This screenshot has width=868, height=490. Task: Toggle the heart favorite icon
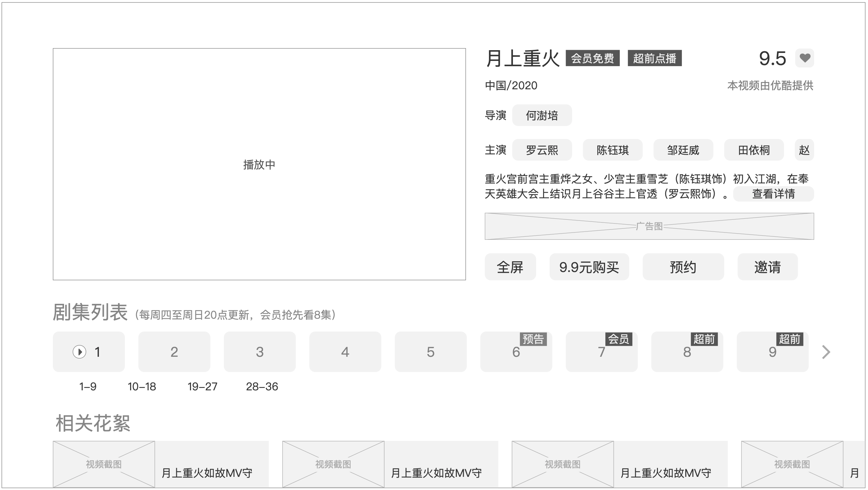tap(804, 58)
